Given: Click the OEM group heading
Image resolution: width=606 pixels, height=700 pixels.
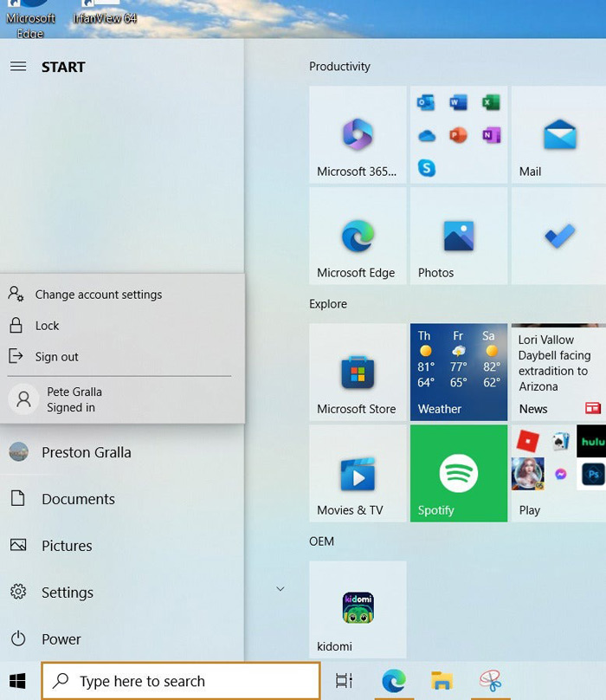Looking at the screenshot, I should [x=321, y=541].
